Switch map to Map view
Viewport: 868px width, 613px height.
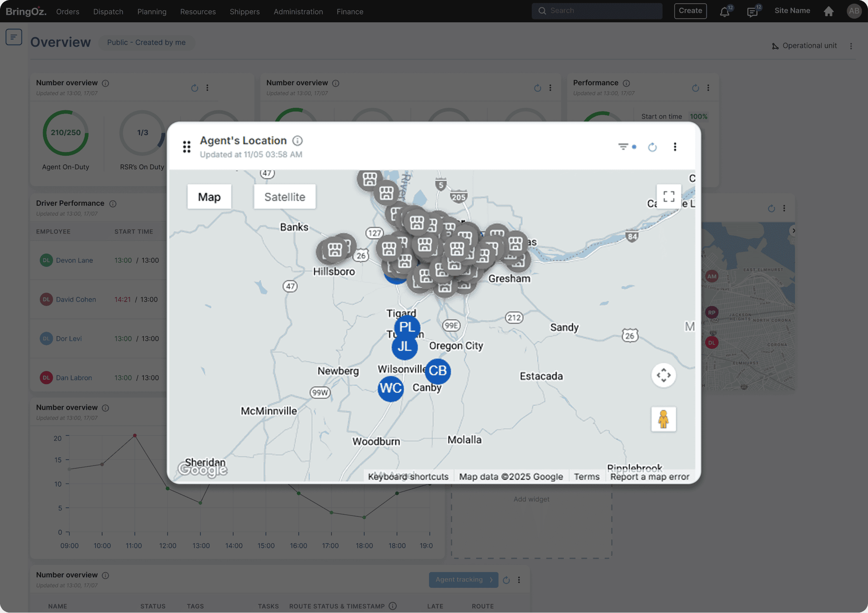(209, 197)
